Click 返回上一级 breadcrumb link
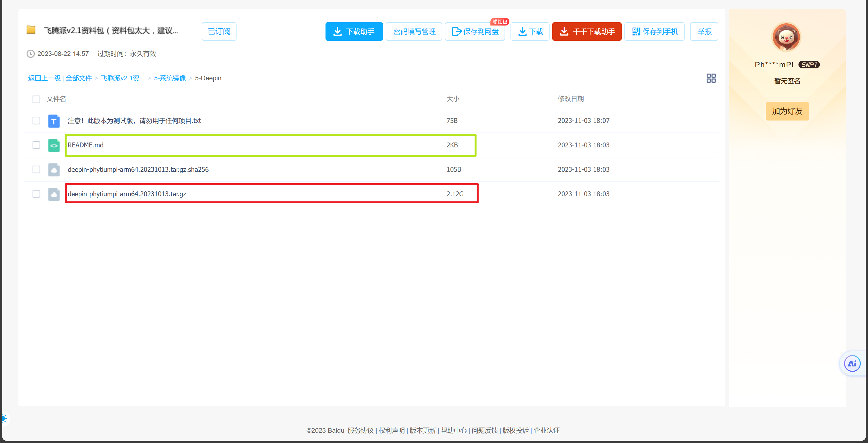 point(44,78)
